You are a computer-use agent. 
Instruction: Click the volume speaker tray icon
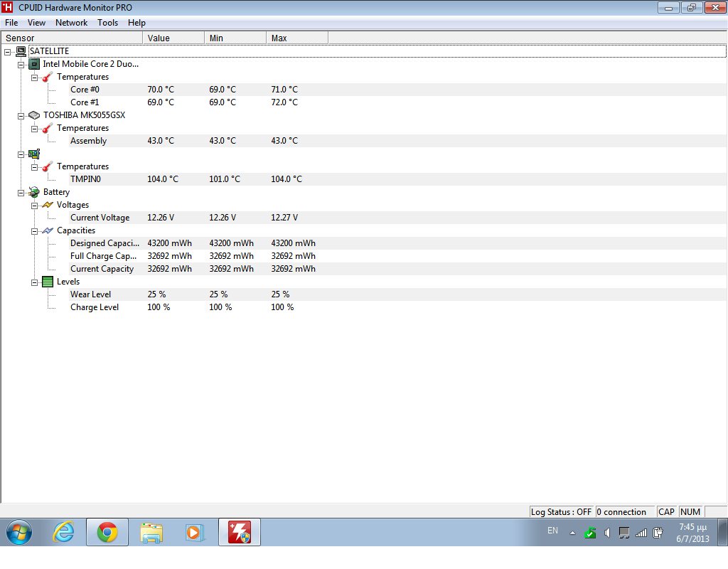coord(607,533)
